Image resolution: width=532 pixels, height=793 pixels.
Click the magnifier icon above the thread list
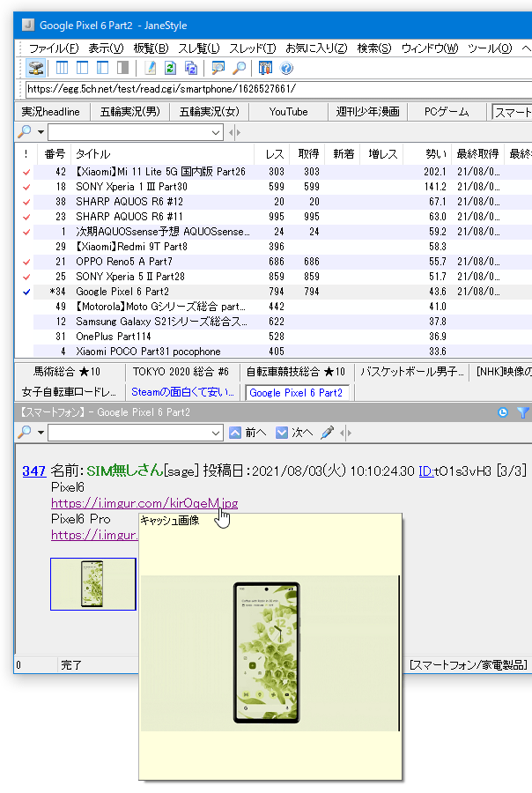pyautogui.click(x=25, y=132)
